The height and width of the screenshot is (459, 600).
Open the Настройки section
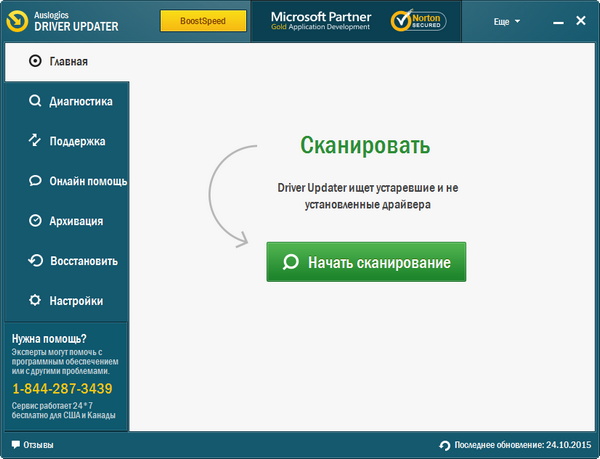76,301
